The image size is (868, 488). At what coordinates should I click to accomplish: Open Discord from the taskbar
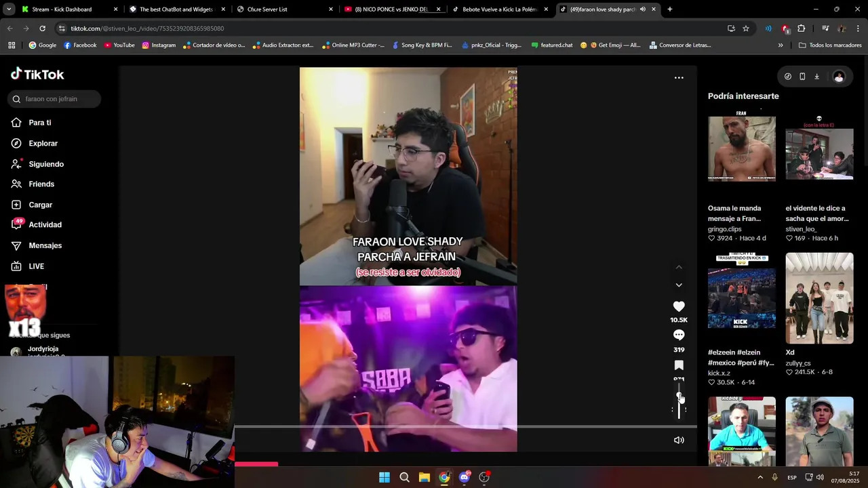click(x=464, y=477)
